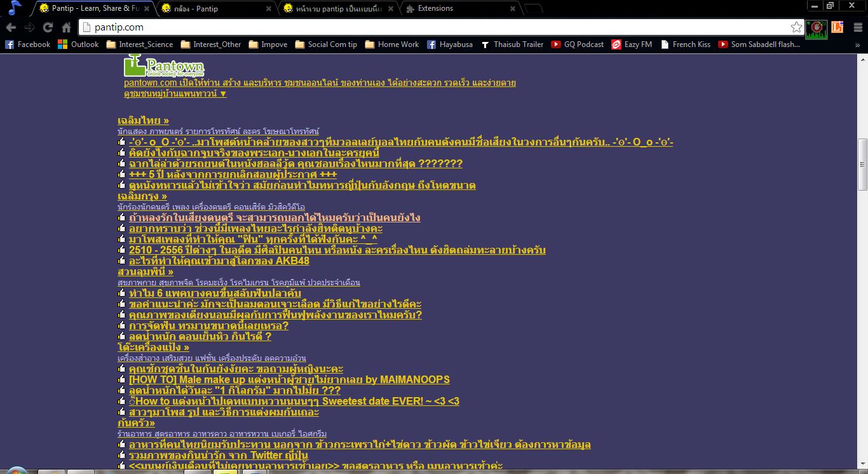Expand the Social Com tip bookmark folder
868x474 pixels.
point(327,44)
